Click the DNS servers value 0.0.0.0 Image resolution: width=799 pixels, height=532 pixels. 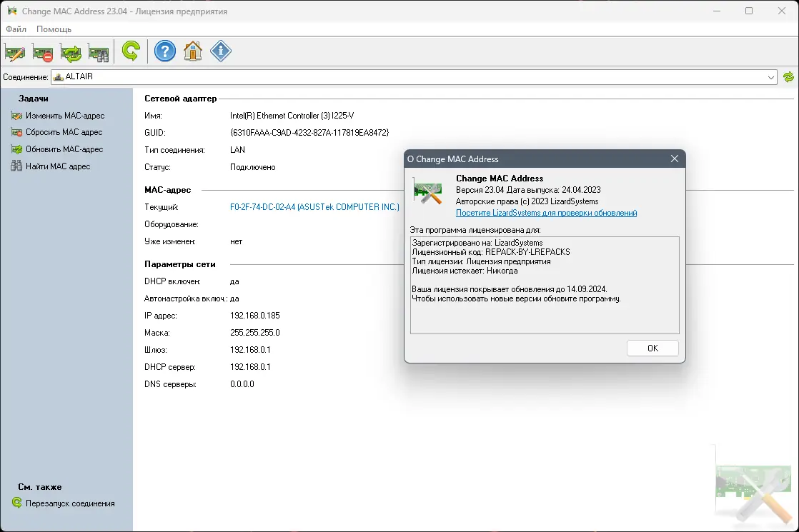pyautogui.click(x=242, y=384)
